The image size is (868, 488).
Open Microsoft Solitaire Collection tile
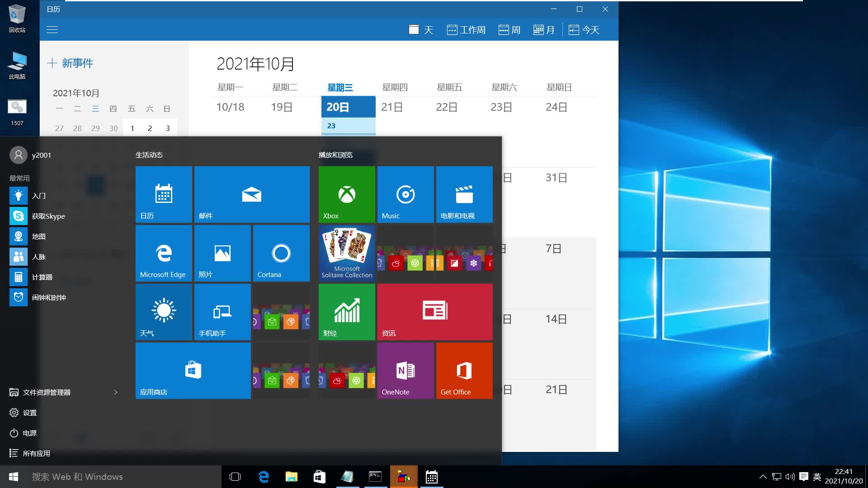(347, 253)
